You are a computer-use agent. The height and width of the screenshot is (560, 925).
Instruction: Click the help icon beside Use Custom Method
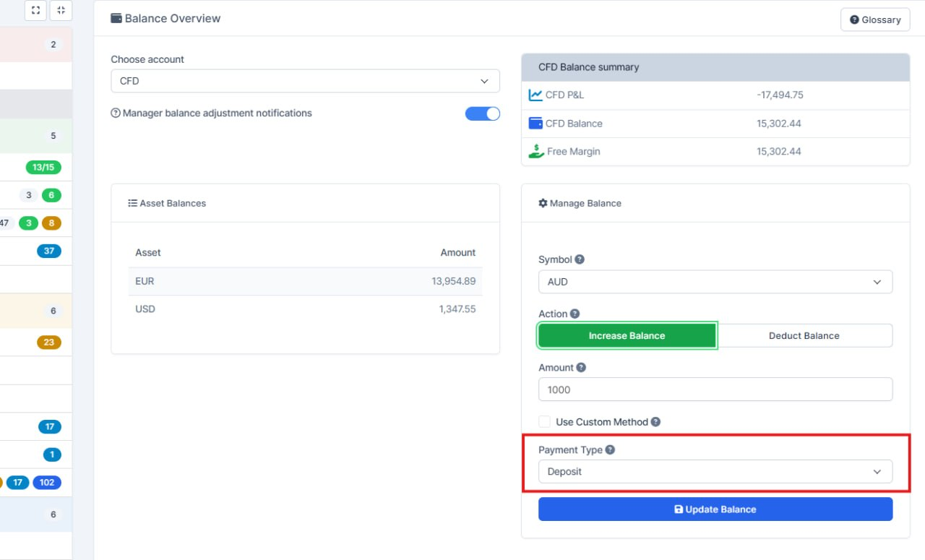[x=655, y=421]
